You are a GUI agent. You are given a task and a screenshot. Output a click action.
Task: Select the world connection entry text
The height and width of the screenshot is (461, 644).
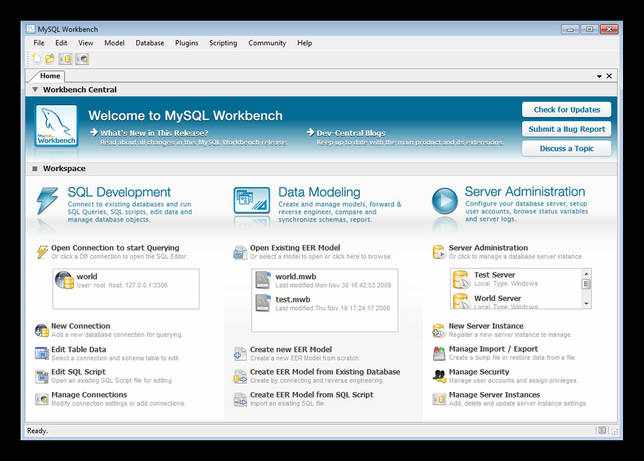click(87, 277)
